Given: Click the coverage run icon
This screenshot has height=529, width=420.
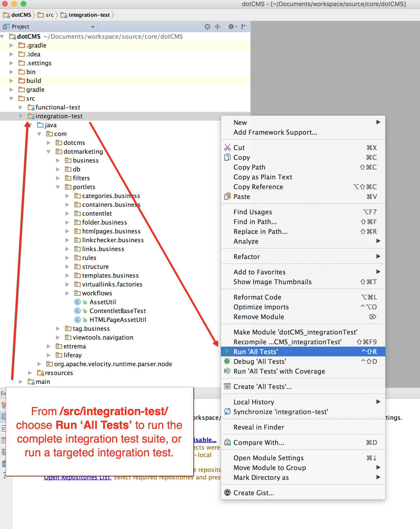Looking at the screenshot, I should click(227, 371).
